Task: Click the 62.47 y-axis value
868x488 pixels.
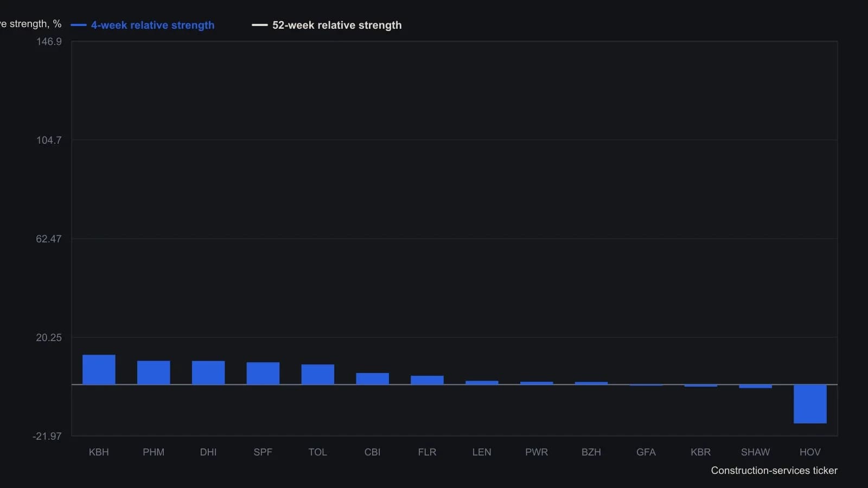Action: (49, 239)
